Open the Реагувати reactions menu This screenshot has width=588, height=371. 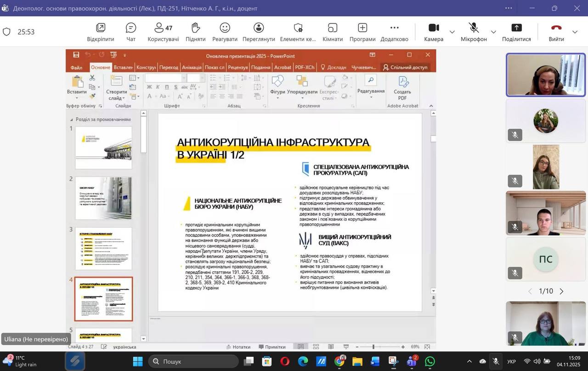tap(225, 32)
